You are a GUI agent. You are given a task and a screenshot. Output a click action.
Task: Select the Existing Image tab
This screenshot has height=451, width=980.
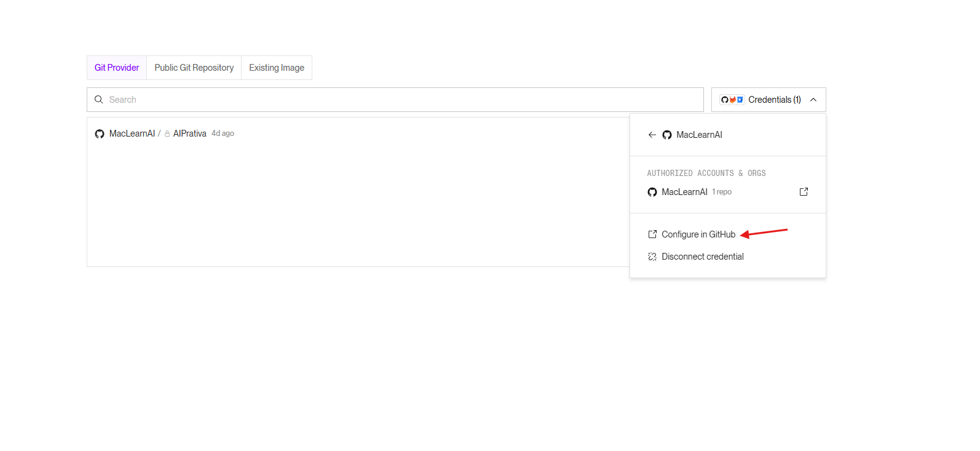pos(277,68)
